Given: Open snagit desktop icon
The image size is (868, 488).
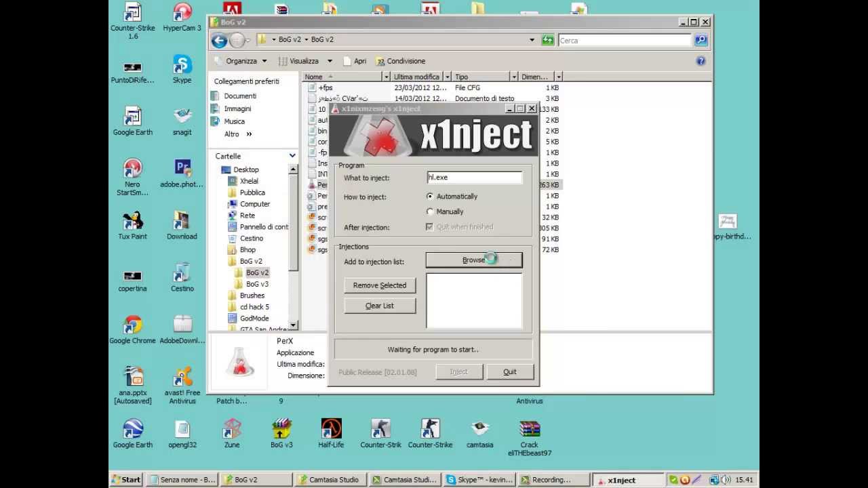Looking at the screenshot, I should [x=182, y=122].
